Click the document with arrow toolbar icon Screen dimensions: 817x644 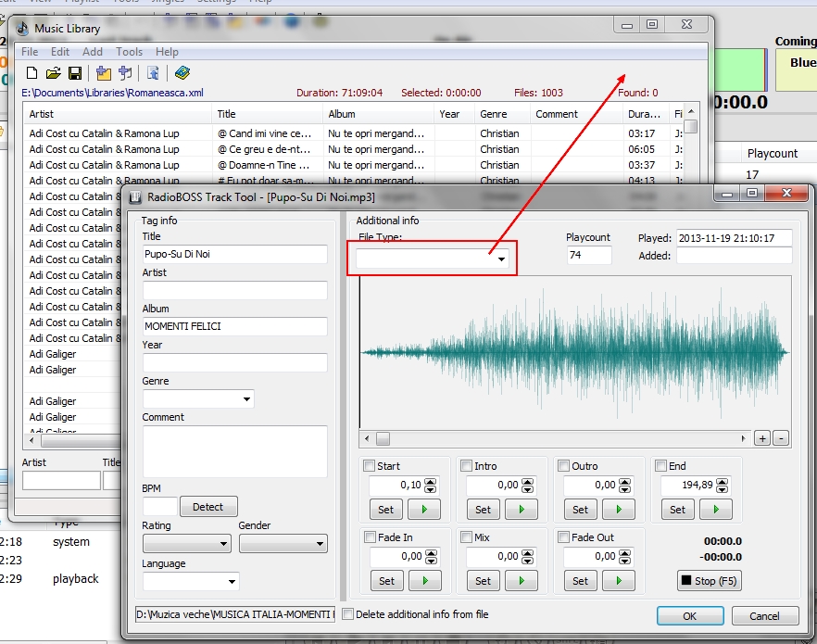pos(153,73)
